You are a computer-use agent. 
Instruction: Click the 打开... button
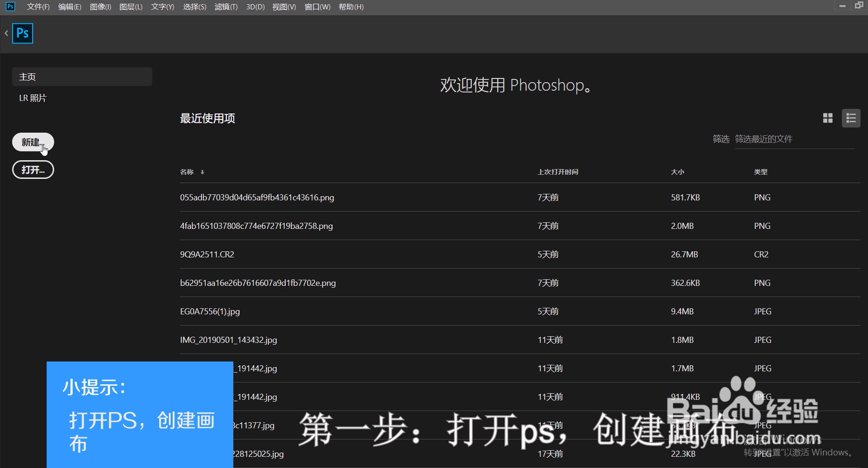(x=33, y=170)
